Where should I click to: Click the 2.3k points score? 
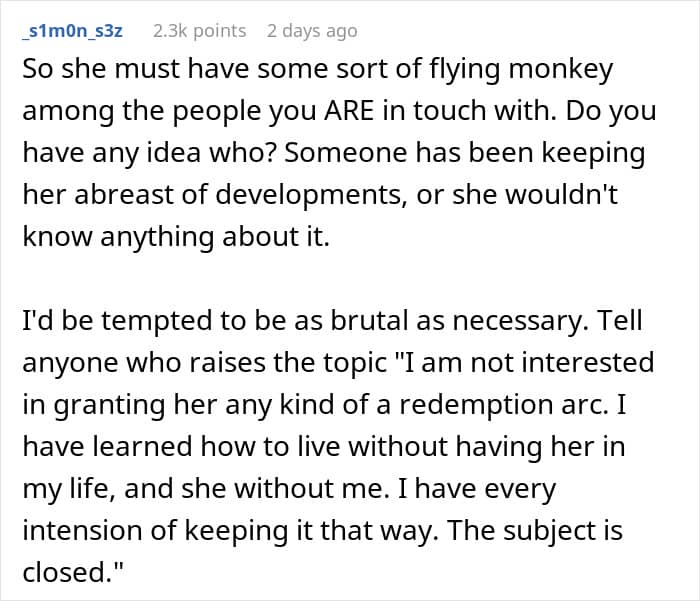[x=199, y=31]
